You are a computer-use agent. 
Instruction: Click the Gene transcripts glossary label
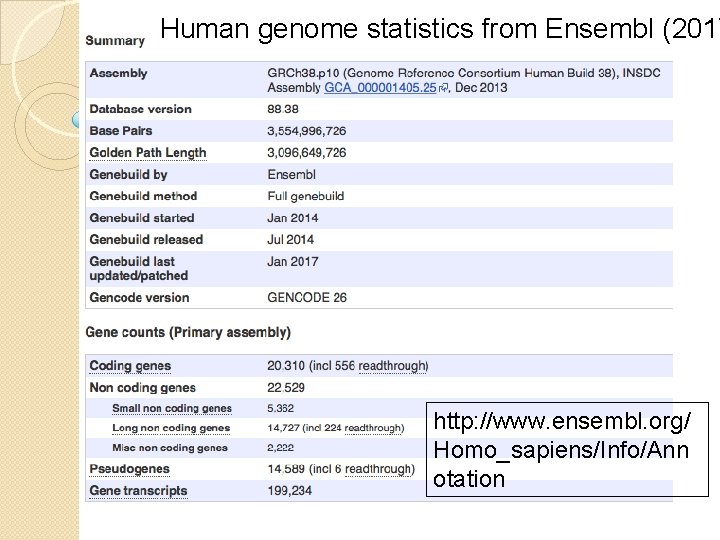coord(138,491)
